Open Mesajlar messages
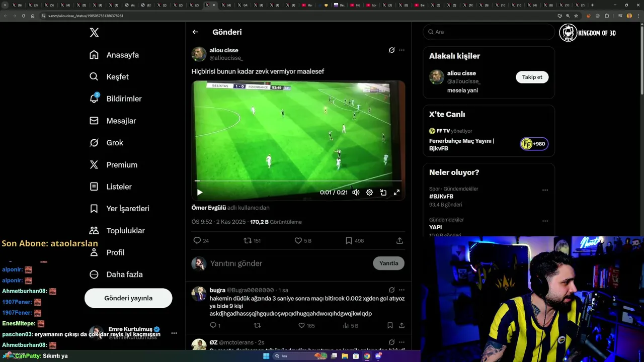Screen dimensions: 644x362 click(113, 121)
